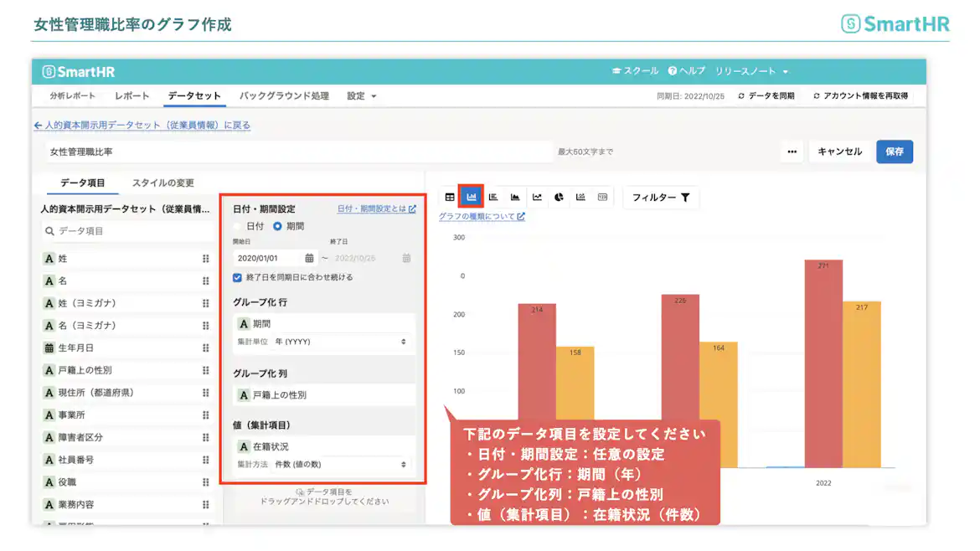
Task: Open the レポート menu item
Action: [x=130, y=95]
